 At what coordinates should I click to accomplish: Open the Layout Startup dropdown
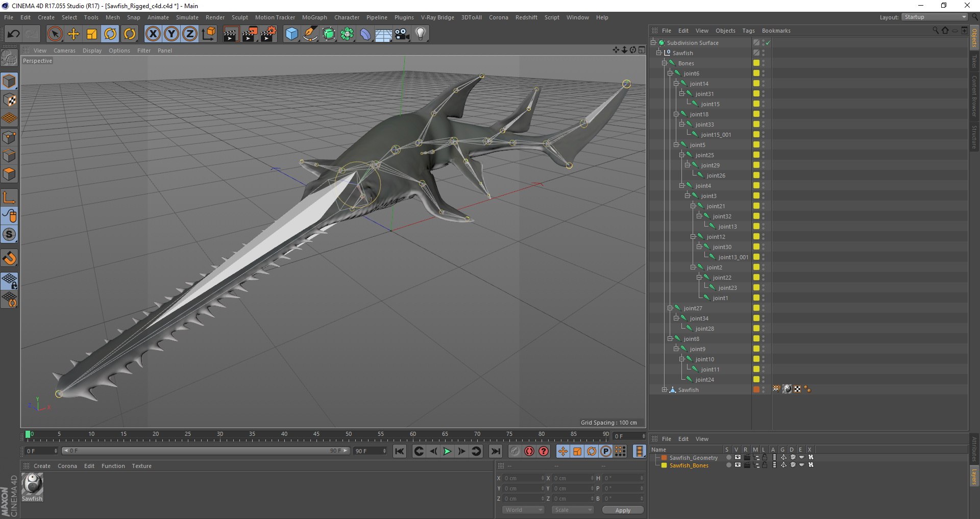pyautogui.click(x=935, y=17)
